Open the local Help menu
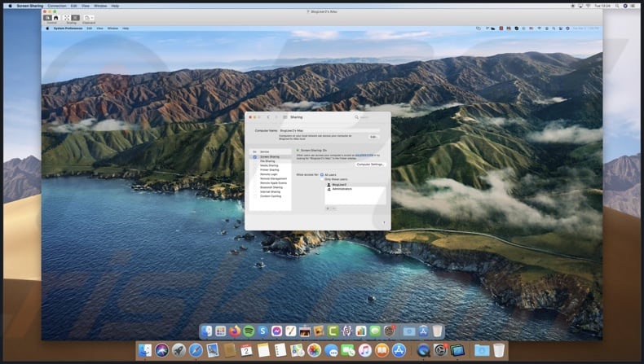This screenshot has width=644, height=364. click(x=116, y=6)
